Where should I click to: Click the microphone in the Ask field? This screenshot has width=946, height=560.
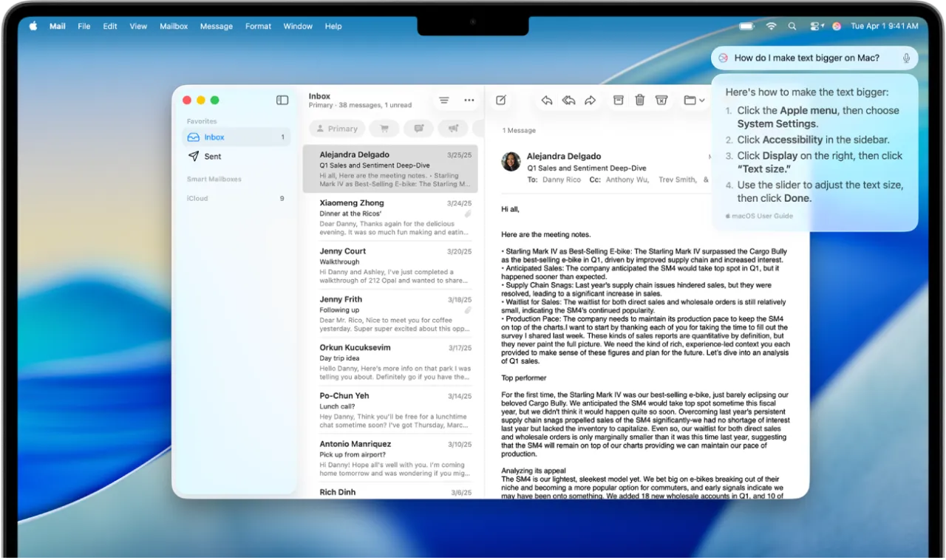click(906, 58)
